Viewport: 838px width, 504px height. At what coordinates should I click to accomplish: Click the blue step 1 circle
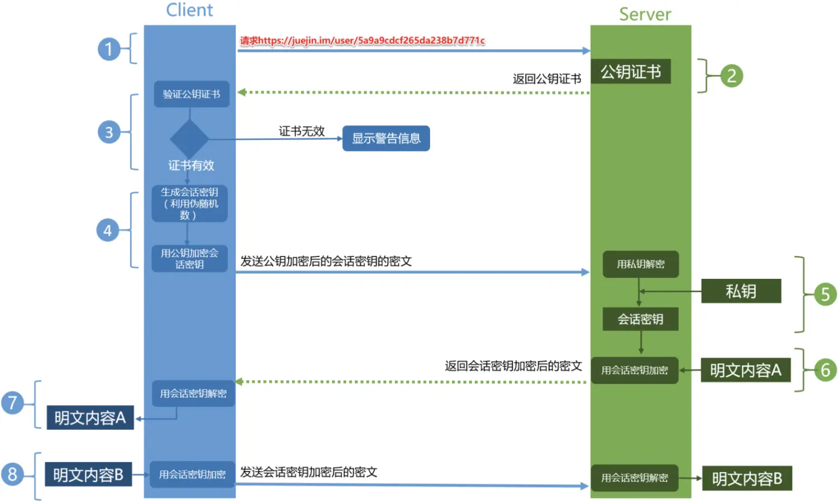pos(109,49)
